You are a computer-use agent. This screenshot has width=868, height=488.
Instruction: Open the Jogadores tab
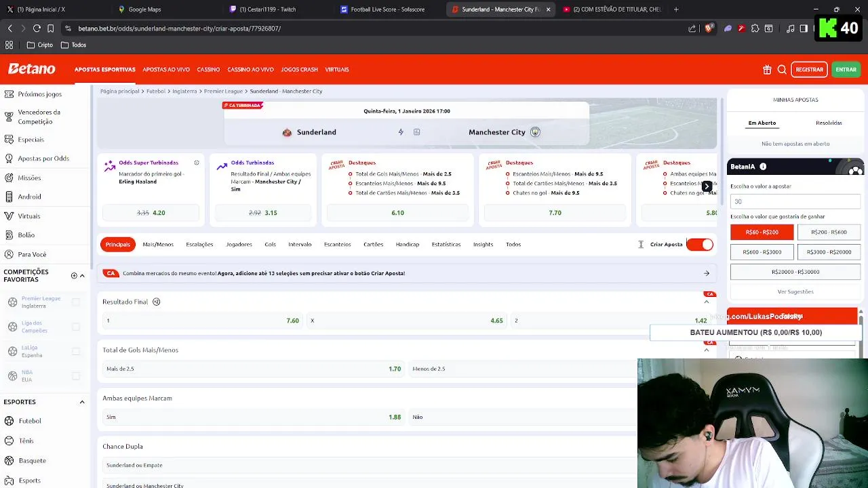coord(239,245)
